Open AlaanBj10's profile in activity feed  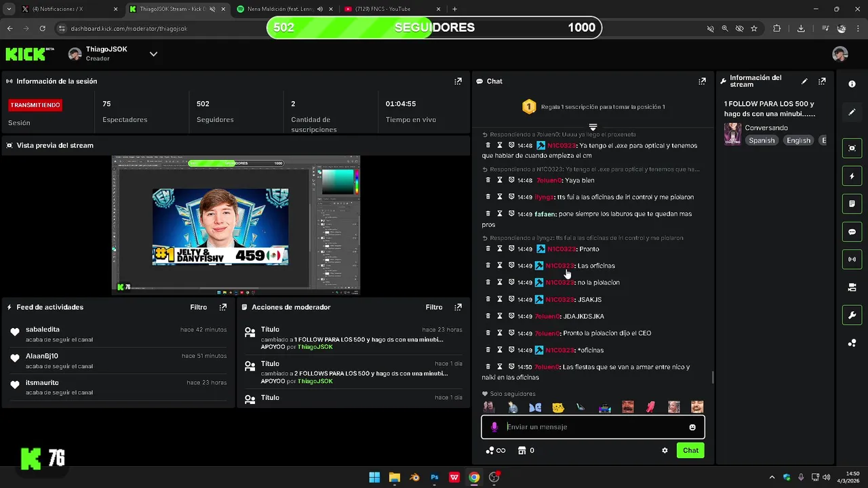(42, 356)
